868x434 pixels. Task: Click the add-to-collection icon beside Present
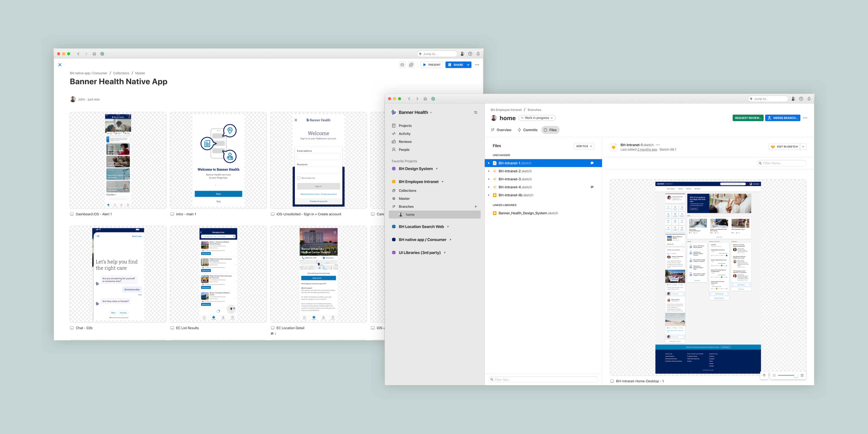[411, 65]
